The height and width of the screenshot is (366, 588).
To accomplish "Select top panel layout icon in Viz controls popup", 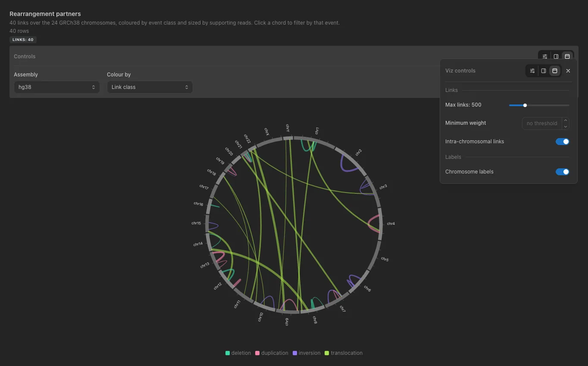I will (x=555, y=71).
